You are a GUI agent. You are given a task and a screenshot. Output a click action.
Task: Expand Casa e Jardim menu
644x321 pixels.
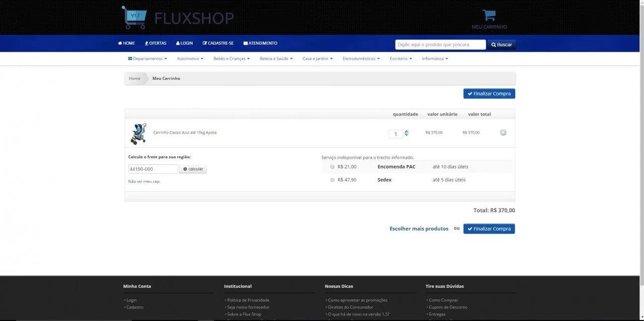(317, 59)
